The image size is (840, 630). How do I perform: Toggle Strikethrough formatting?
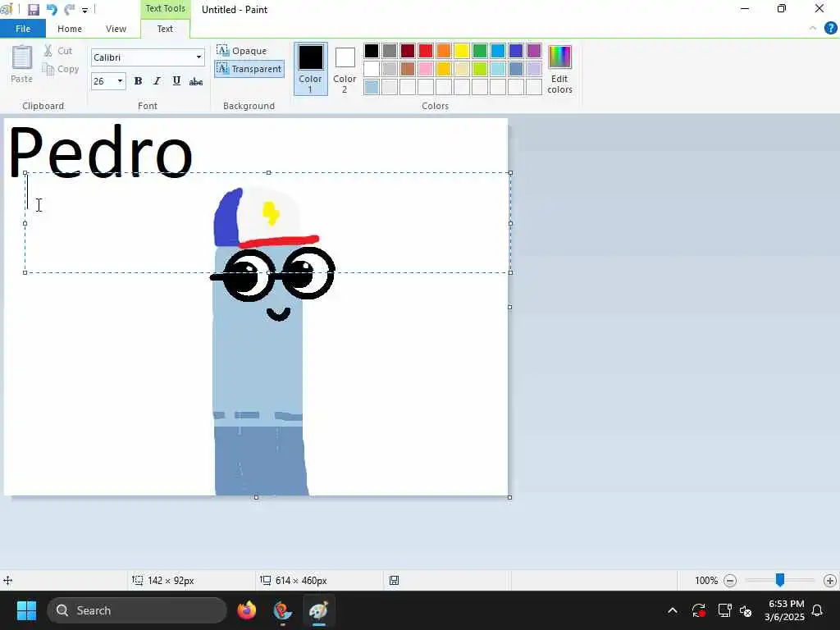196,81
